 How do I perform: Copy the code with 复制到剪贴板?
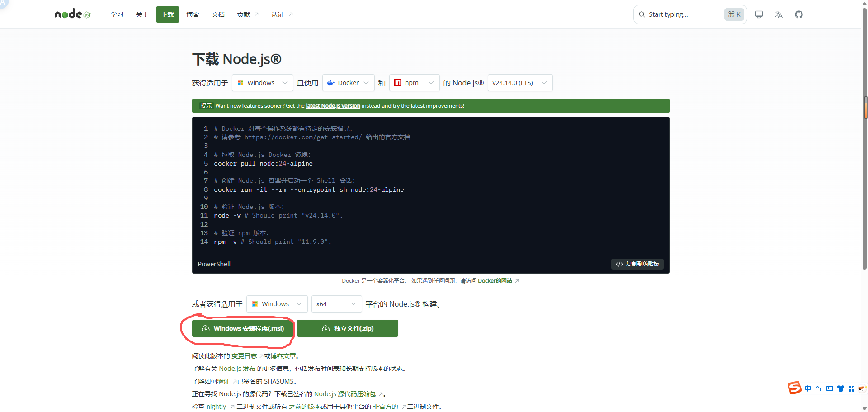click(637, 264)
